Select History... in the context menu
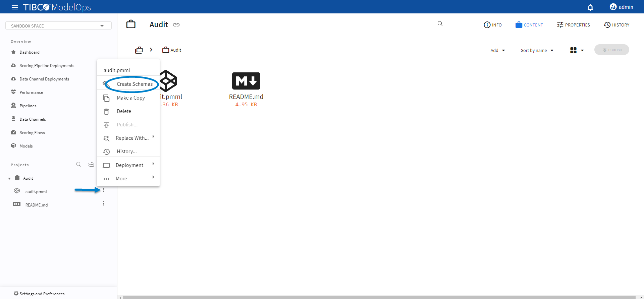 (128, 151)
